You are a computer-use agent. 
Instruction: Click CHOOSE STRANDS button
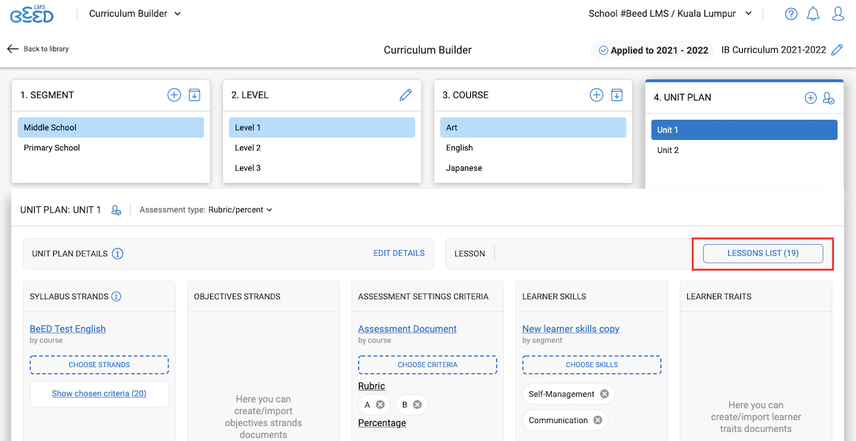coord(99,365)
